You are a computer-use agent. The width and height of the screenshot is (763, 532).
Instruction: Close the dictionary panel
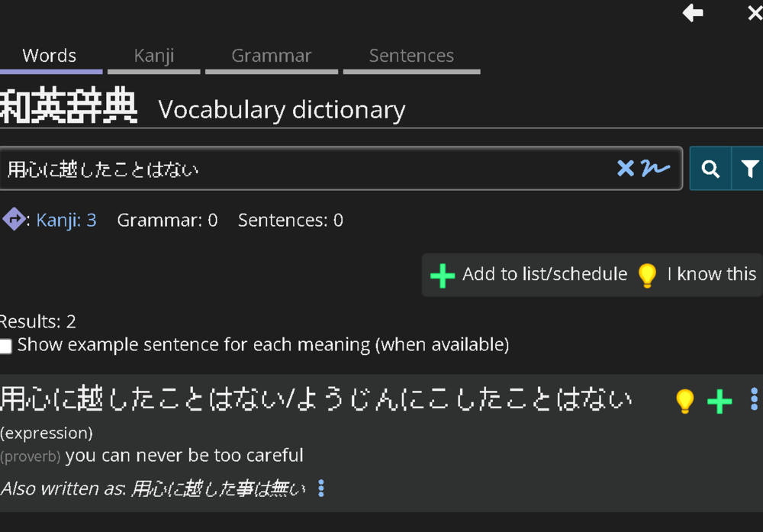(x=755, y=13)
